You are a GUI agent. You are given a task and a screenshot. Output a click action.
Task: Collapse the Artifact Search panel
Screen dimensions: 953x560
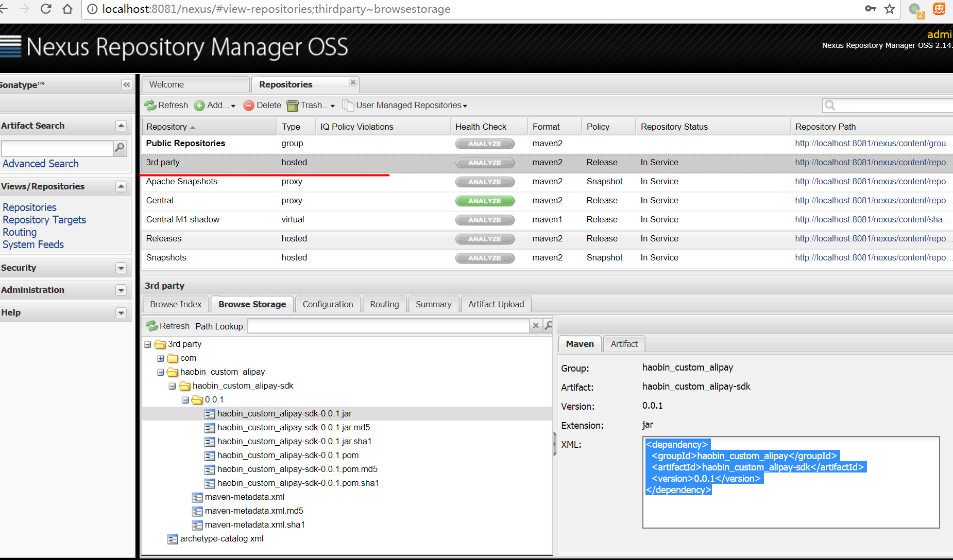[x=121, y=126]
